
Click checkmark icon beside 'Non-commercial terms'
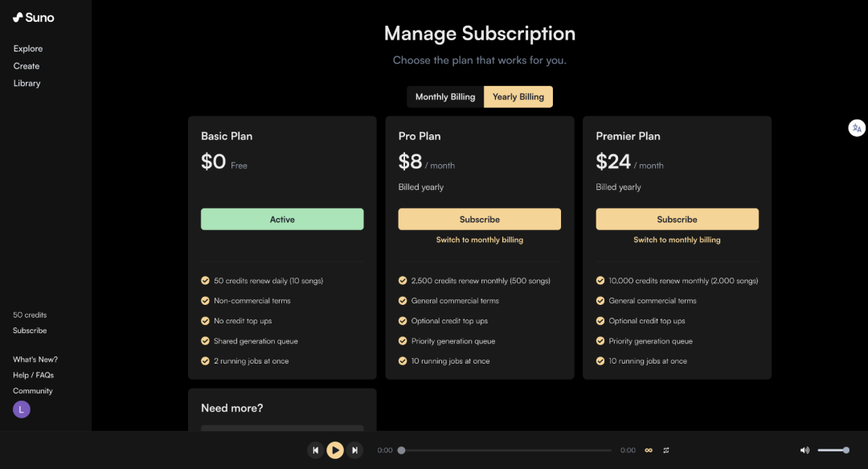tap(206, 301)
